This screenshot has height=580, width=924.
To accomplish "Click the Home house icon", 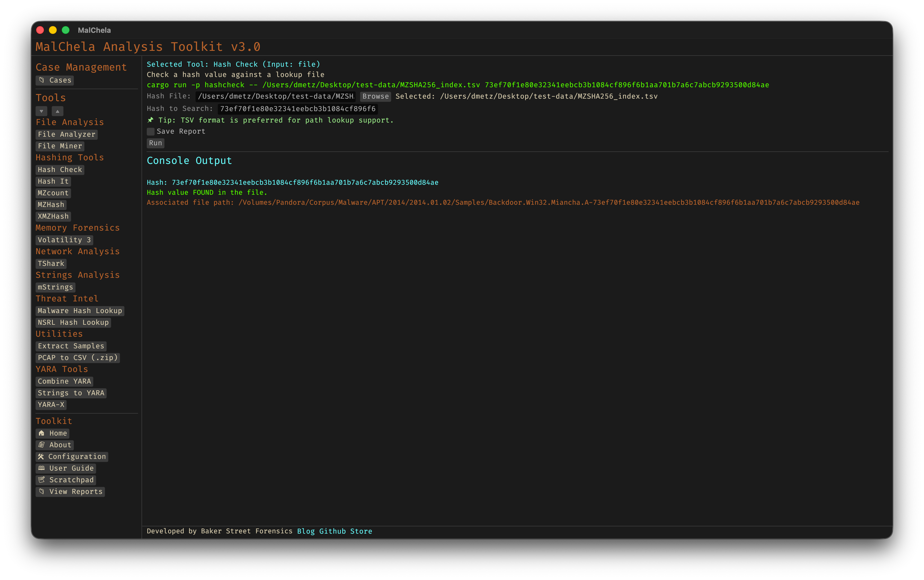I will [x=41, y=433].
